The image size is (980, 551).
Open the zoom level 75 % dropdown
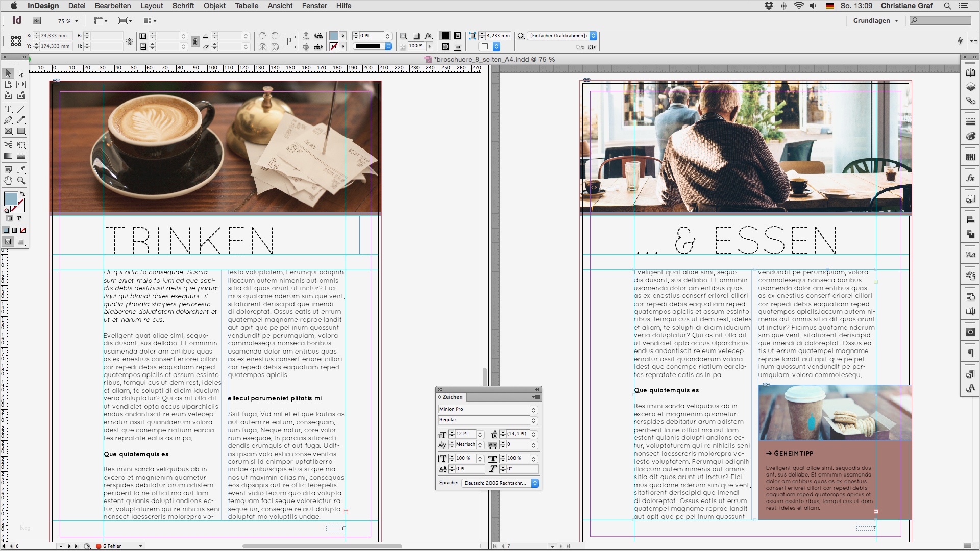coord(76,21)
